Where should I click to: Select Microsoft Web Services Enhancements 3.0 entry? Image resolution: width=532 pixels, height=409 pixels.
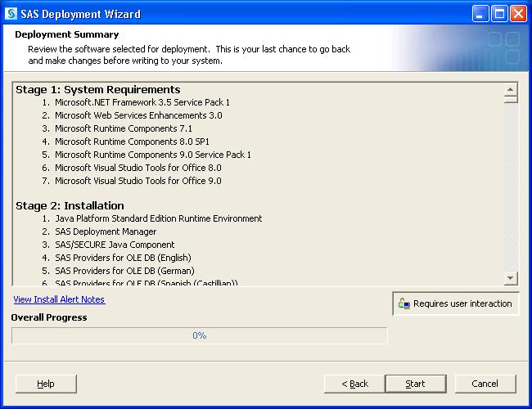(138, 115)
